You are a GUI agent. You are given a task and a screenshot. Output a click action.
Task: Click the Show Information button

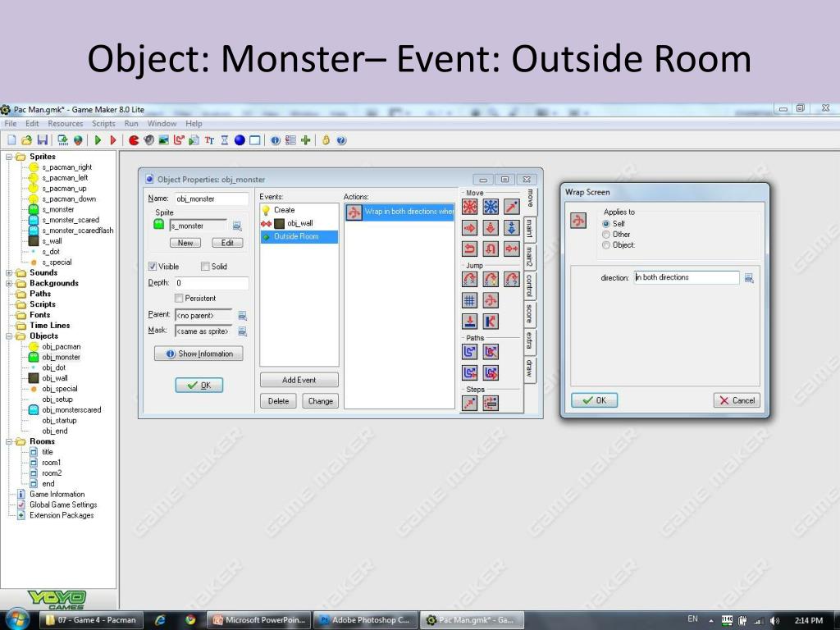coord(199,354)
